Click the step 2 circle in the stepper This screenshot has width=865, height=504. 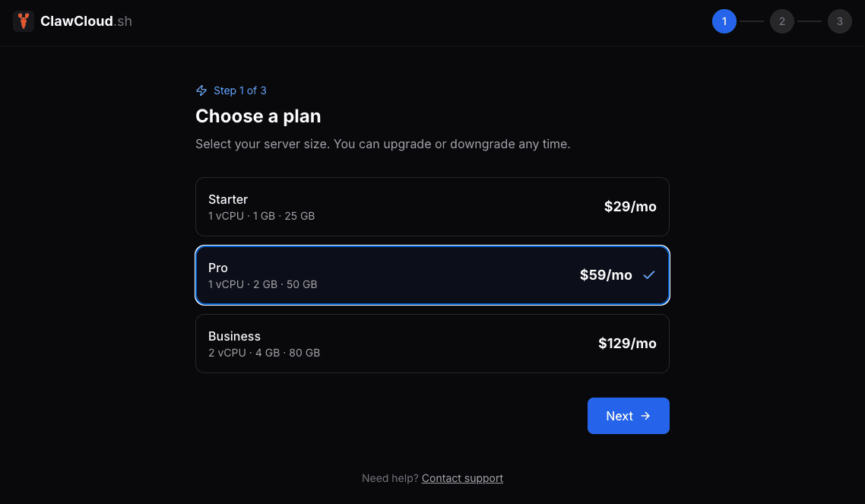(782, 21)
